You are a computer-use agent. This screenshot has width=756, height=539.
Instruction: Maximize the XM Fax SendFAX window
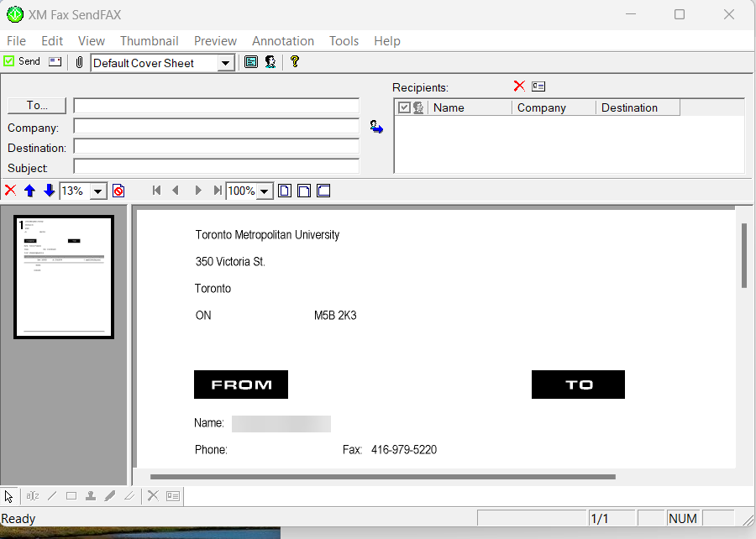click(x=680, y=14)
